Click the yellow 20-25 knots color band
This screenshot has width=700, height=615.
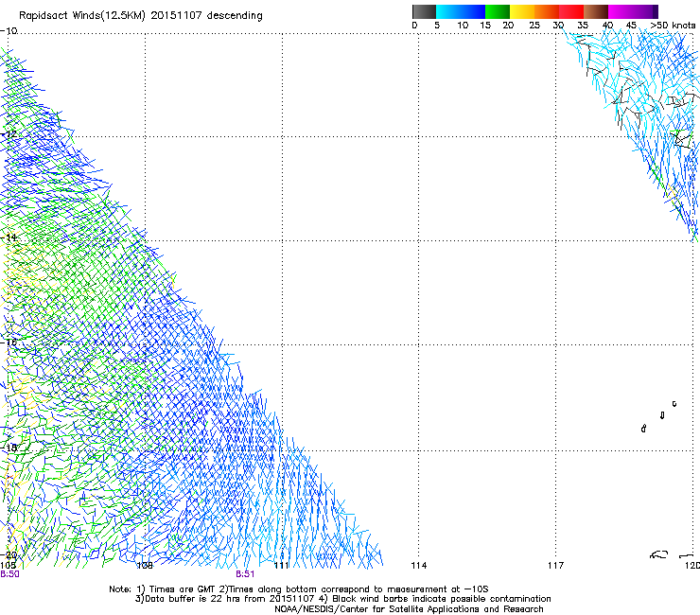point(522,11)
